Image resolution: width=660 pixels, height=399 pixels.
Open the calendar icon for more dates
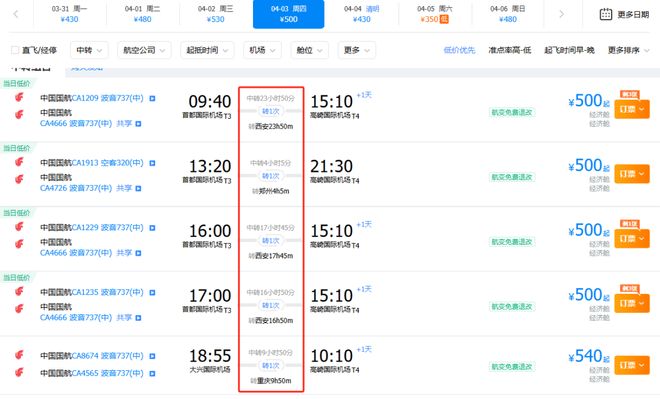click(x=606, y=14)
